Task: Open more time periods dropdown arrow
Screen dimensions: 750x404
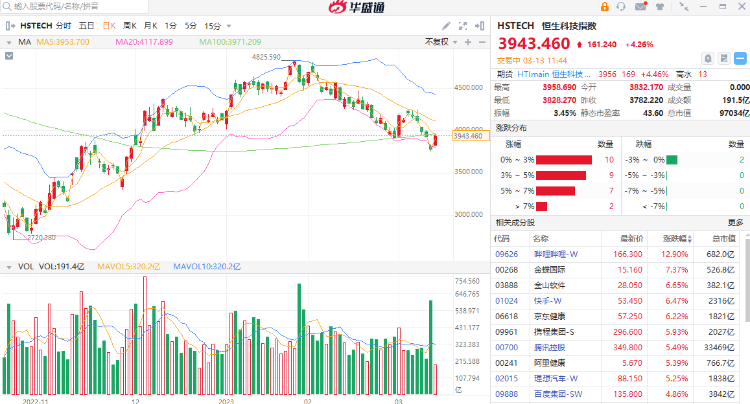Action: point(229,26)
